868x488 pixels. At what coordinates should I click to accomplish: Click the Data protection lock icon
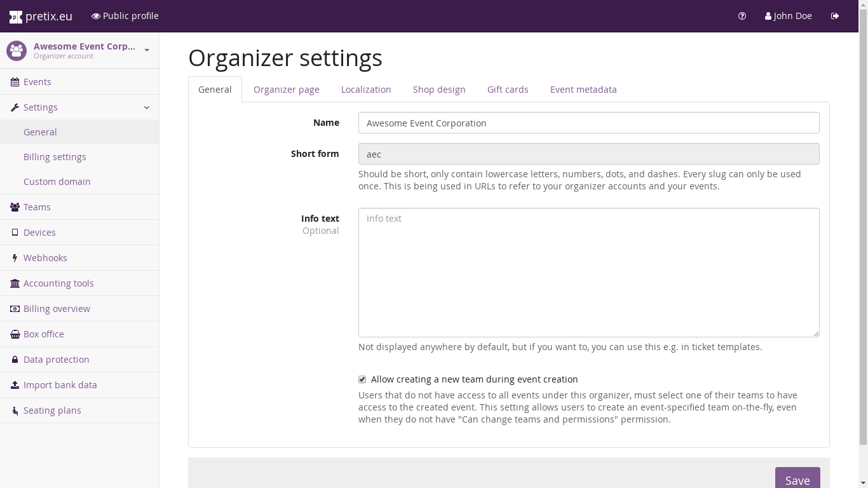(x=15, y=360)
